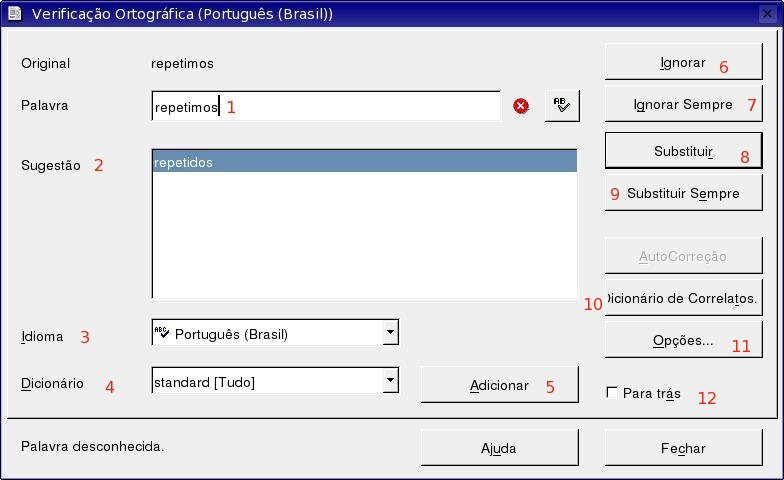Screen dimensions: 784x480
Task: Open the Opções... dialog
Action: [x=684, y=340]
